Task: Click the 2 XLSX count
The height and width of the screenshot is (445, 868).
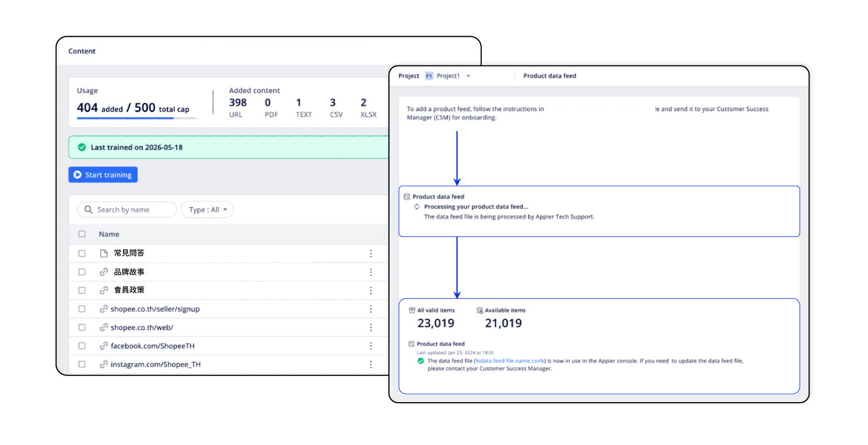Action: [x=363, y=103]
